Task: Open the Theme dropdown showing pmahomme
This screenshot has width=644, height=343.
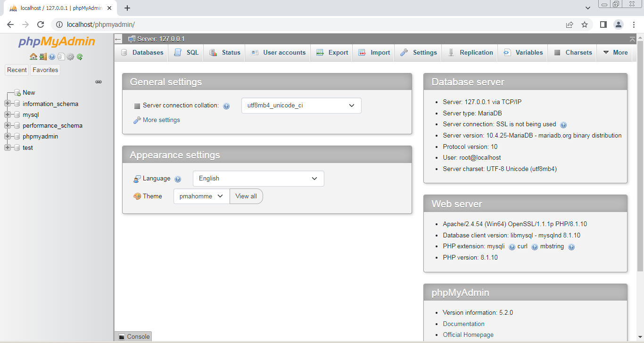Action: pos(201,196)
